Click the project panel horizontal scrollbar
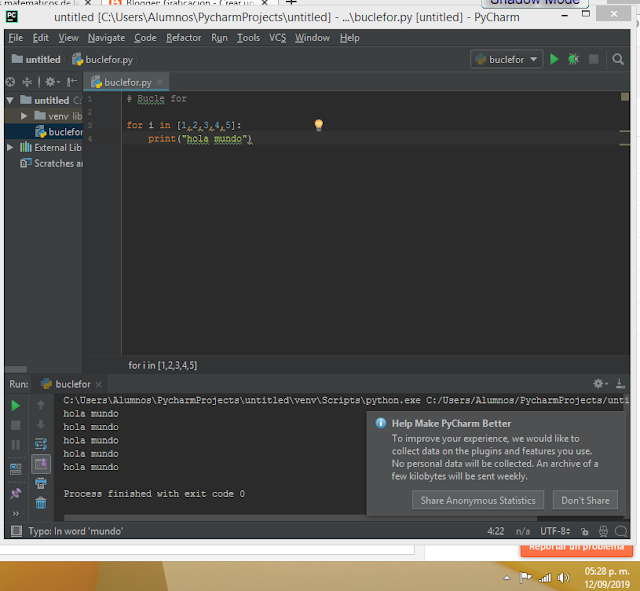The width and height of the screenshot is (640, 591). pos(16,369)
